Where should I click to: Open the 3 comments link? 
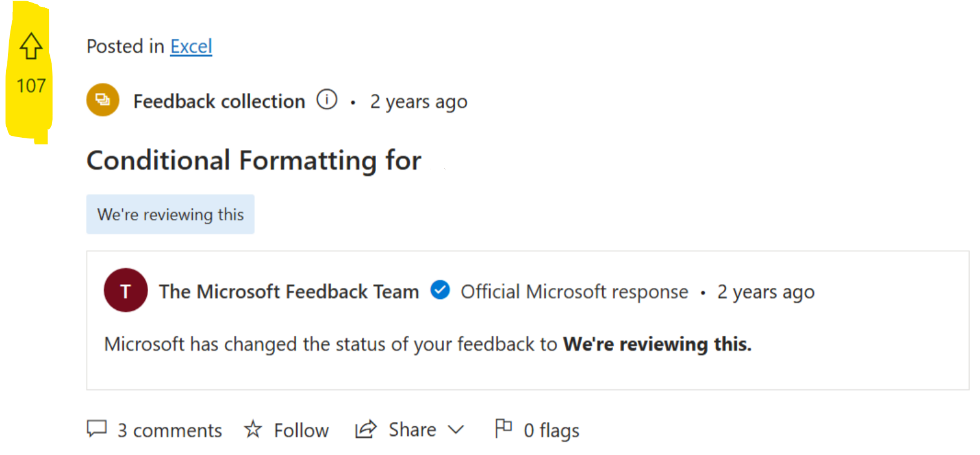tap(170, 430)
